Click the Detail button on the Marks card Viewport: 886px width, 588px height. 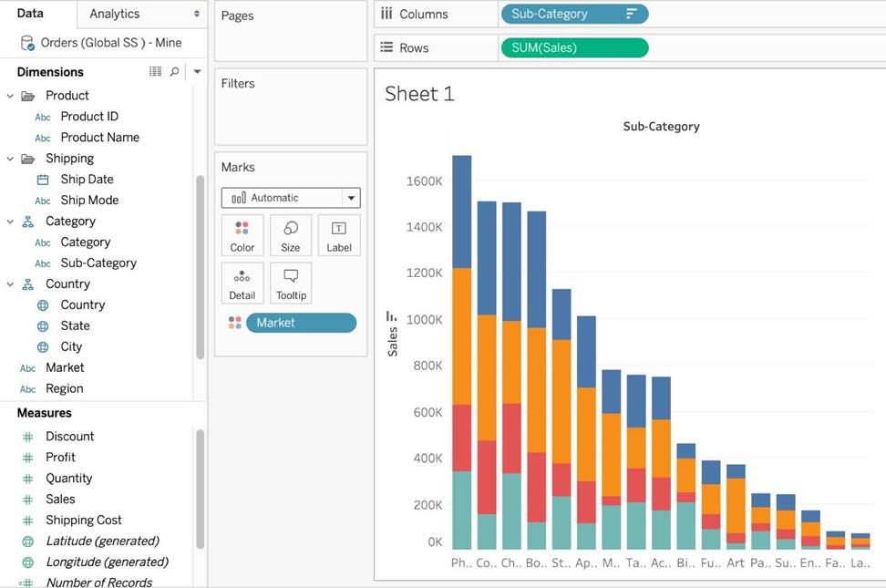pos(242,283)
